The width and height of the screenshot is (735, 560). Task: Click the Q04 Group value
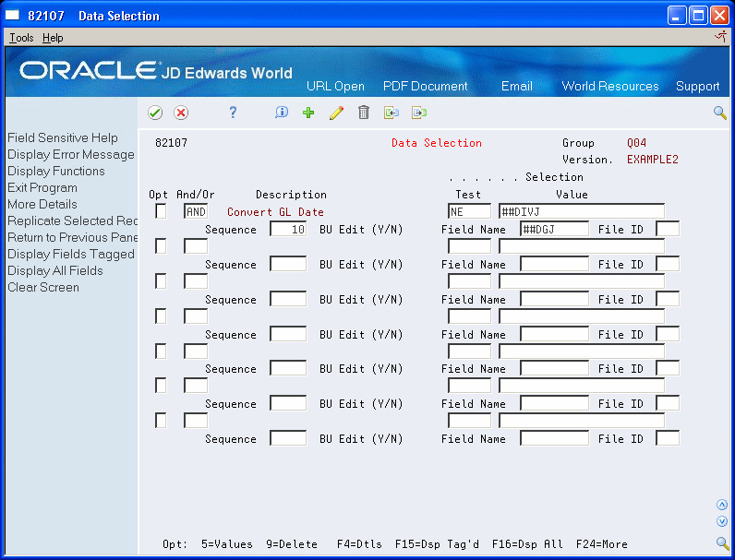pos(636,143)
